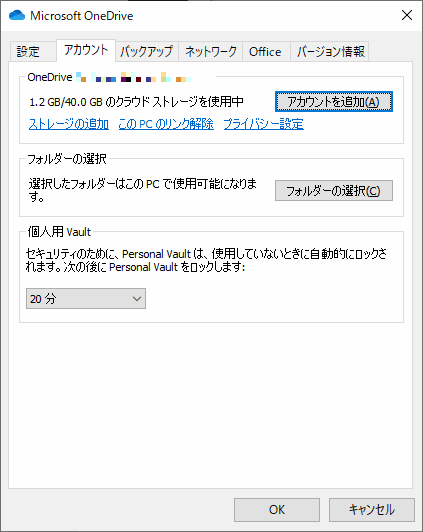
Task: Close the Microsoft OneDrive dialog
Action: pos(407,15)
